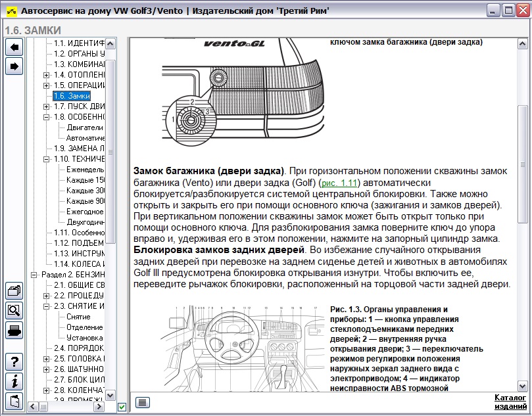This screenshot has height=416, width=532.
Task: Click the content pane scroll-down arrow
Action: (522, 386)
